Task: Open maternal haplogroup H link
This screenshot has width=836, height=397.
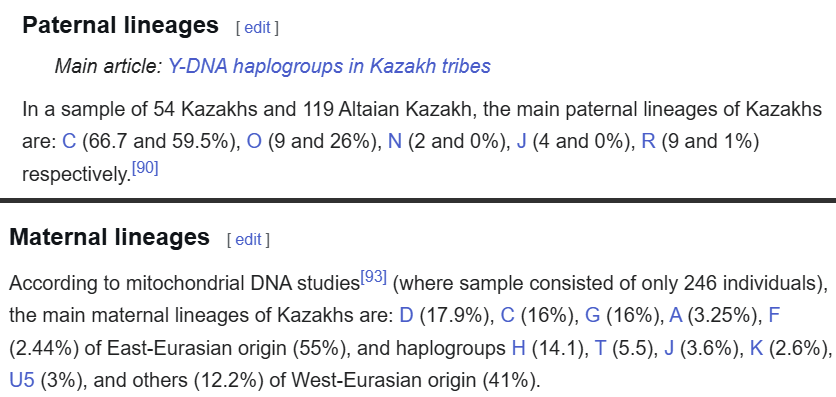Action: tap(518, 349)
